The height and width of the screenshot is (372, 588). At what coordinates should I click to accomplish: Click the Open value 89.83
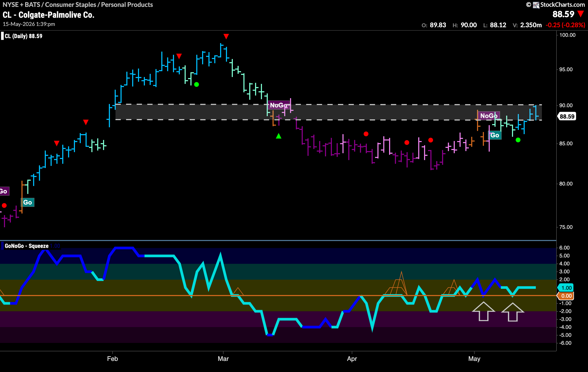click(x=438, y=25)
